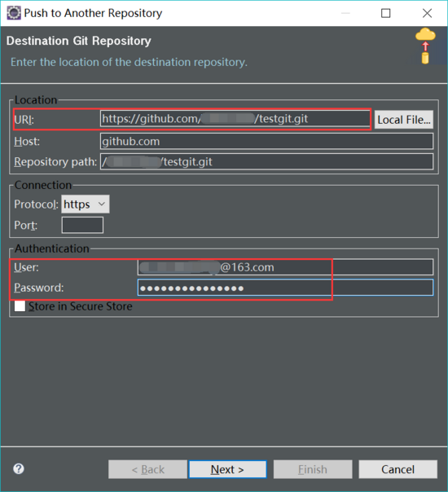Focus the User email field
Image resolution: width=448 pixels, height=492 pixels.
(285, 267)
